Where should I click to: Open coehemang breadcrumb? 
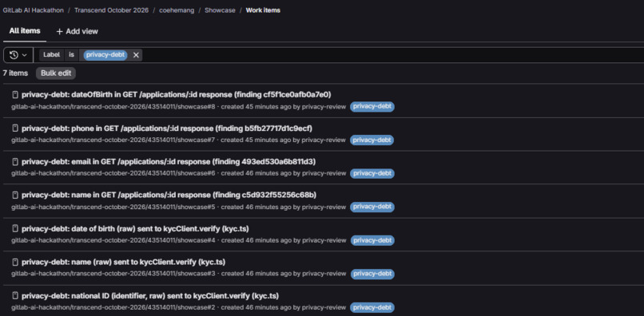click(x=177, y=10)
